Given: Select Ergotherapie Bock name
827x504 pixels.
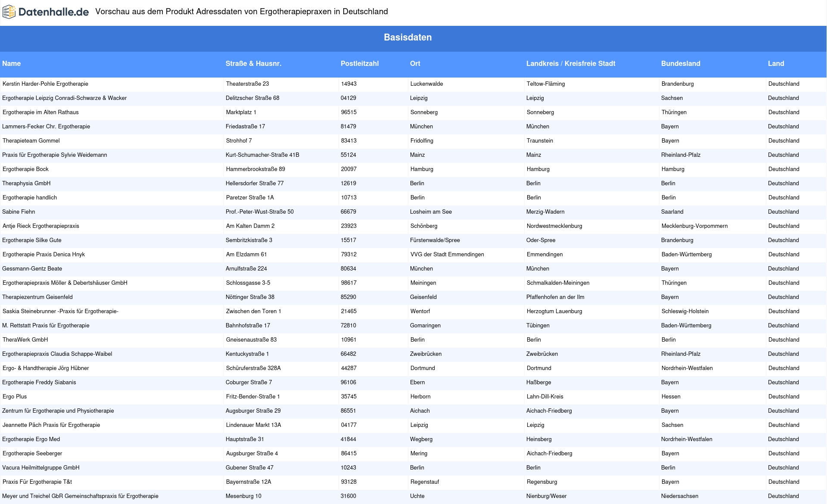Looking at the screenshot, I should coord(25,169).
